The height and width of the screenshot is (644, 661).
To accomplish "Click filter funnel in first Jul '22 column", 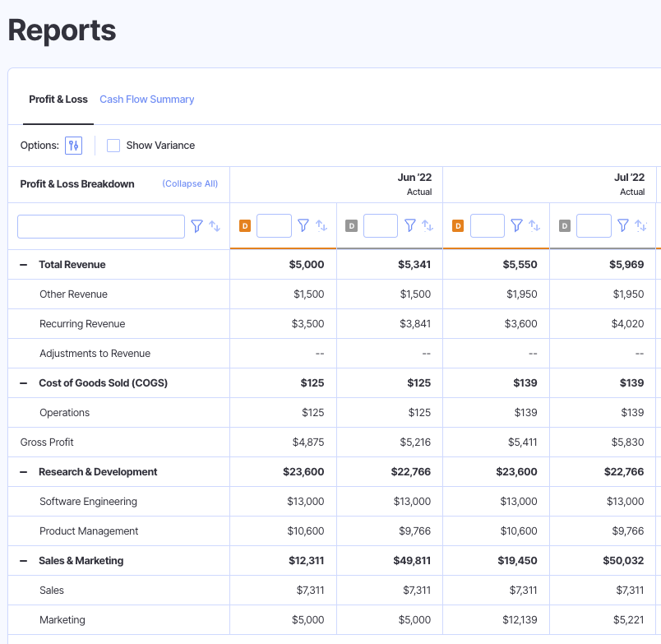I will pyautogui.click(x=516, y=225).
